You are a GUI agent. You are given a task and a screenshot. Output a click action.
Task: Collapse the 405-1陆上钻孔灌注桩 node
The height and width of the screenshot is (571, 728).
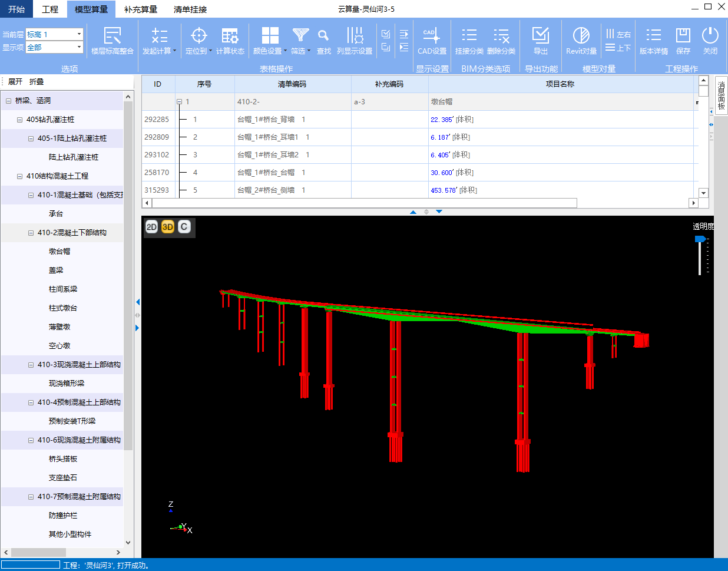[x=31, y=138]
